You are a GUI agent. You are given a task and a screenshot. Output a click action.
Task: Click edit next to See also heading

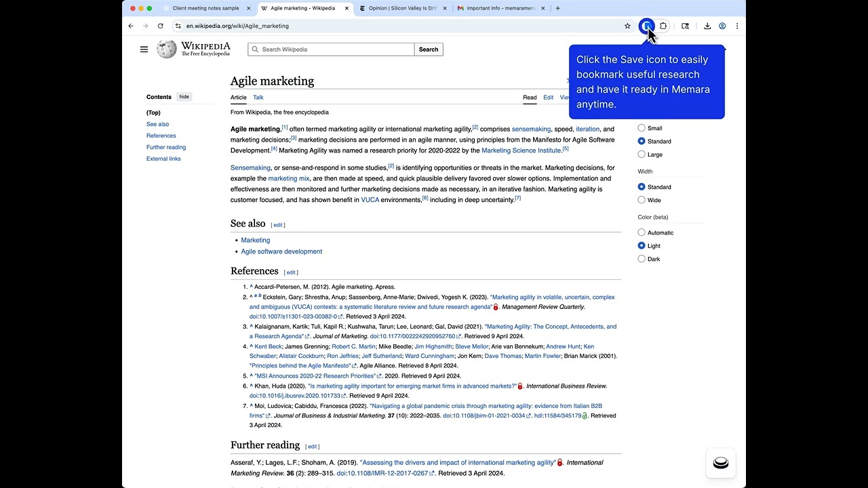[x=278, y=225]
